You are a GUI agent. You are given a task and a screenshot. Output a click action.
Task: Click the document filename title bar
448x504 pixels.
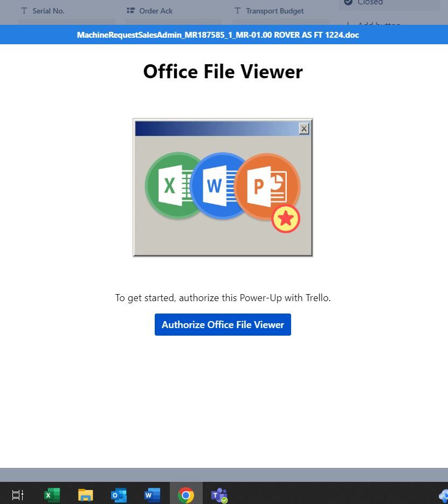[224, 35]
